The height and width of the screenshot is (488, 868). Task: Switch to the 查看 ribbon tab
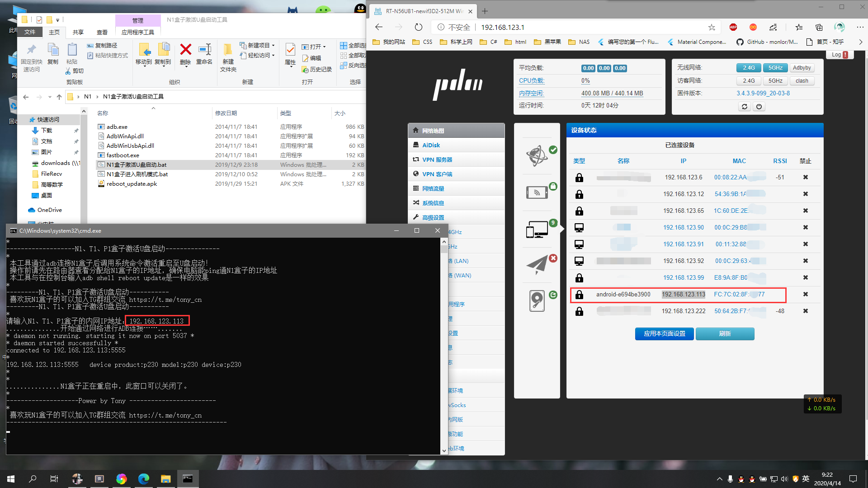[x=102, y=32]
